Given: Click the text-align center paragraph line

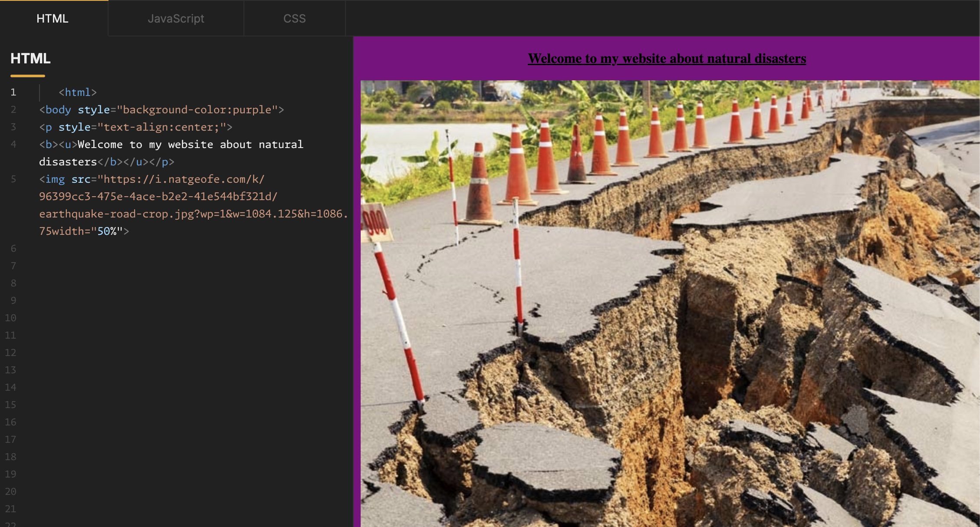Looking at the screenshot, I should (x=135, y=127).
